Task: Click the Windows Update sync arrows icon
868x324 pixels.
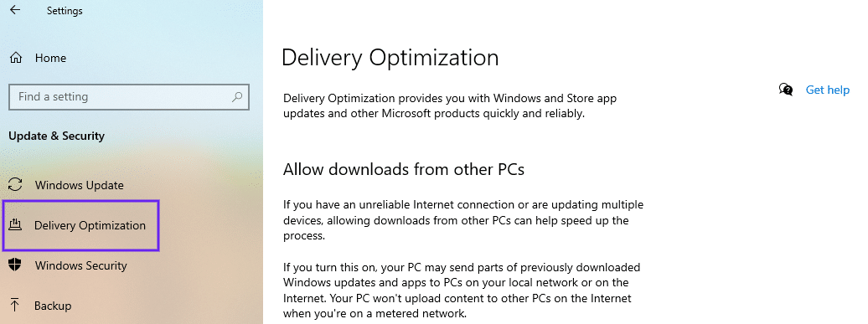Action: 15,185
